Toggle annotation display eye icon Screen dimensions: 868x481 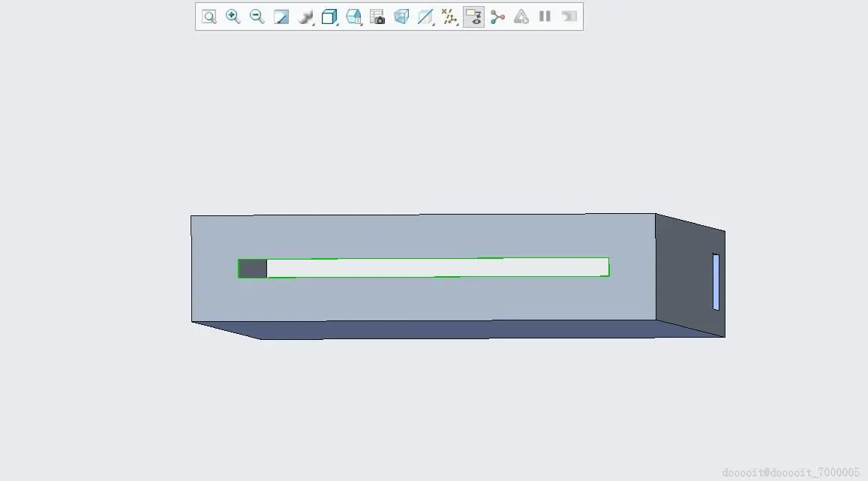coord(473,17)
